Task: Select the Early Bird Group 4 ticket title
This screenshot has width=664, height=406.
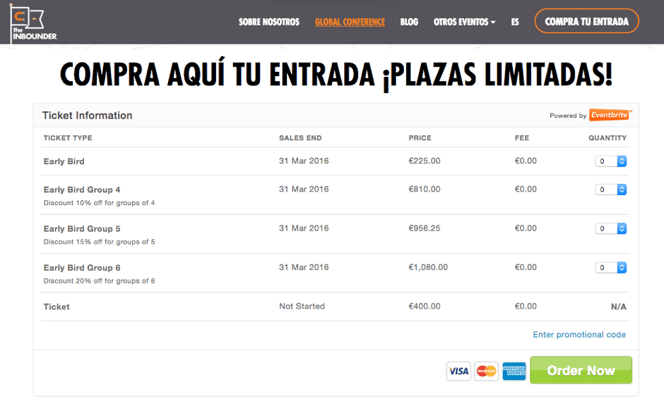Action: [x=82, y=189]
